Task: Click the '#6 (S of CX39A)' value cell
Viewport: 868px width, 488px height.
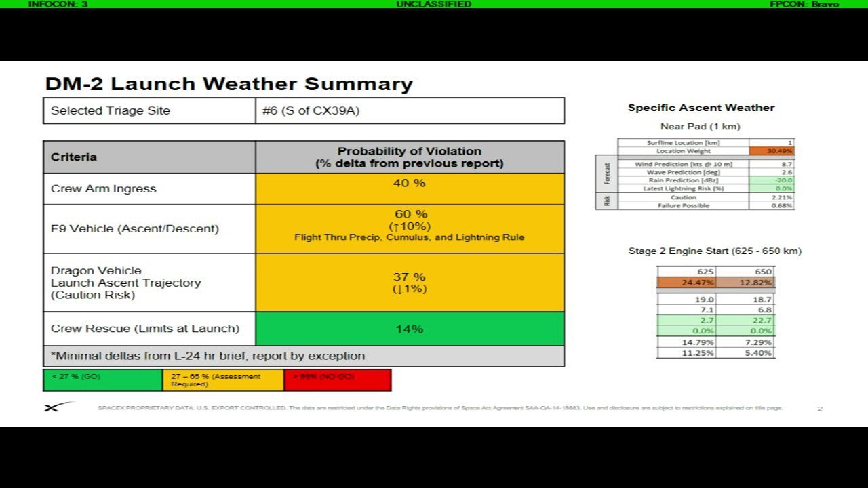Action: pyautogui.click(x=410, y=110)
